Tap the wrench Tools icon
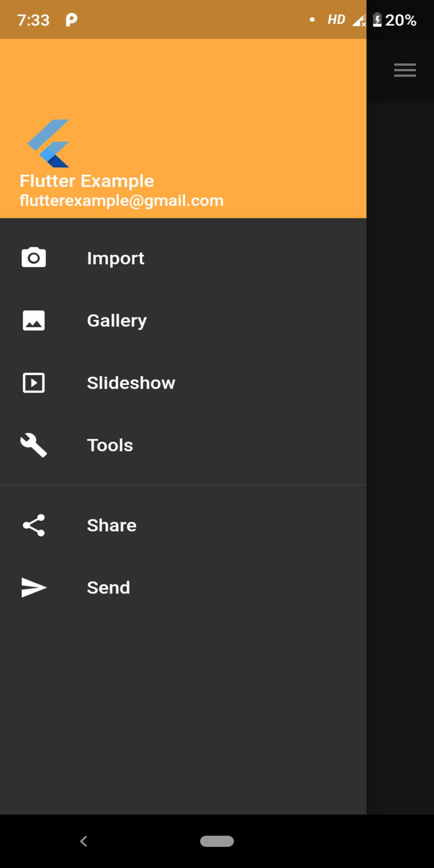Viewport: 434px width, 868px height. click(x=34, y=445)
